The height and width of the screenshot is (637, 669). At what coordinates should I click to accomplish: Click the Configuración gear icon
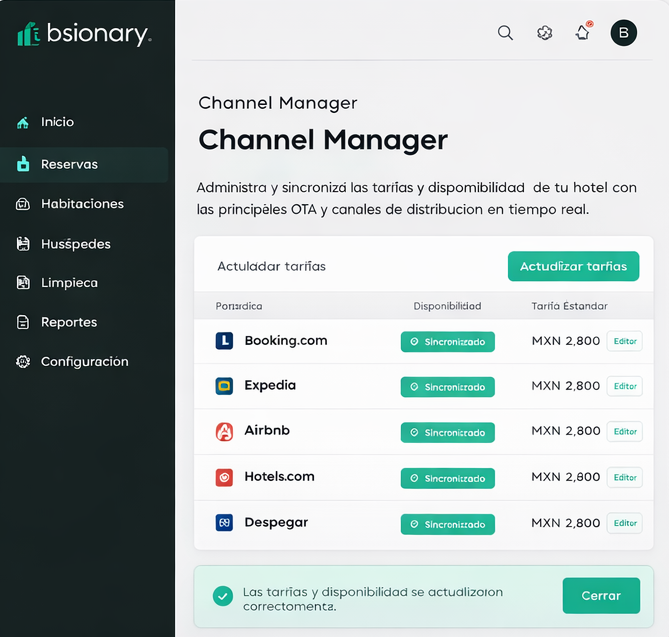[23, 361]
